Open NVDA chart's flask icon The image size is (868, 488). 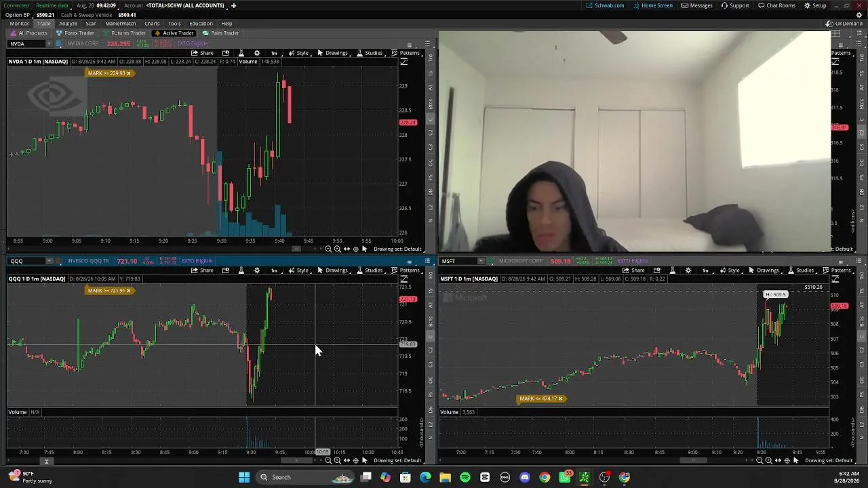click(241, 53)
